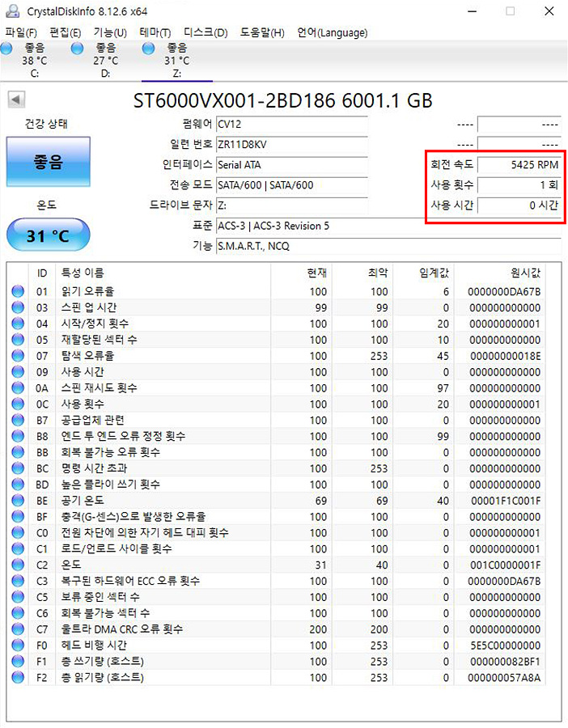Open the 도움말(H) menu

click(x=262, y=32)
